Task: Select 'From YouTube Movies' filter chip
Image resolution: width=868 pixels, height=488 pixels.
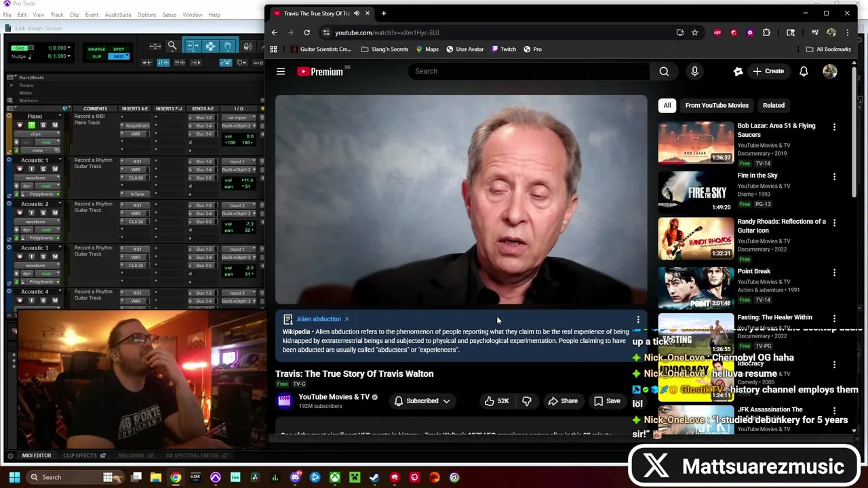Action: [717, 106]
